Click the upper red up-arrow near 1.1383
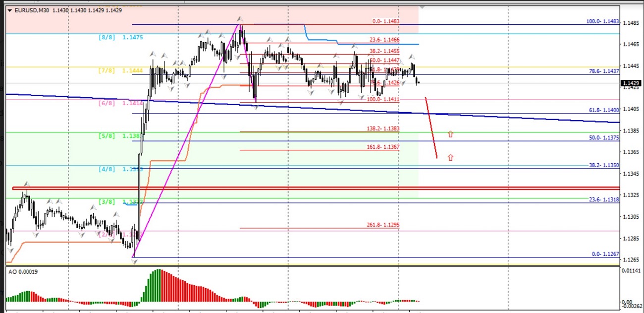 point(450,134)
